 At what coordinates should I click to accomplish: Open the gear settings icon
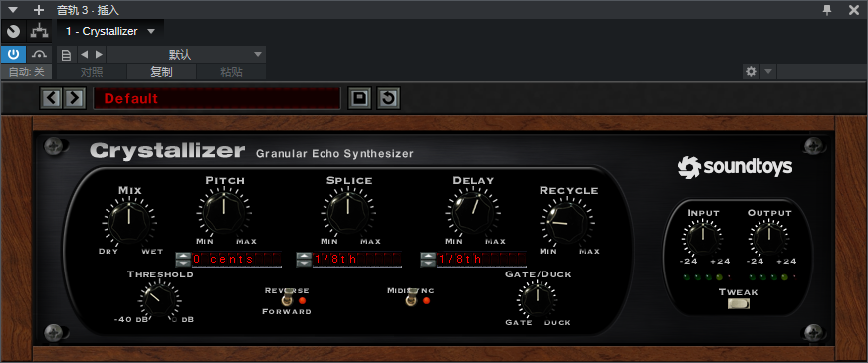point(751,71)
